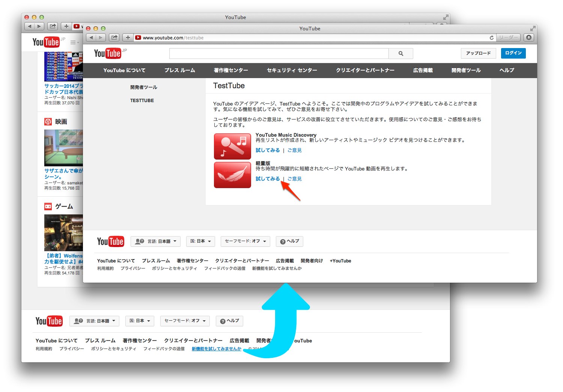Go forward in the rear Safari window
The height and width of the screenshot is (392, 563).
pos(39,26)
